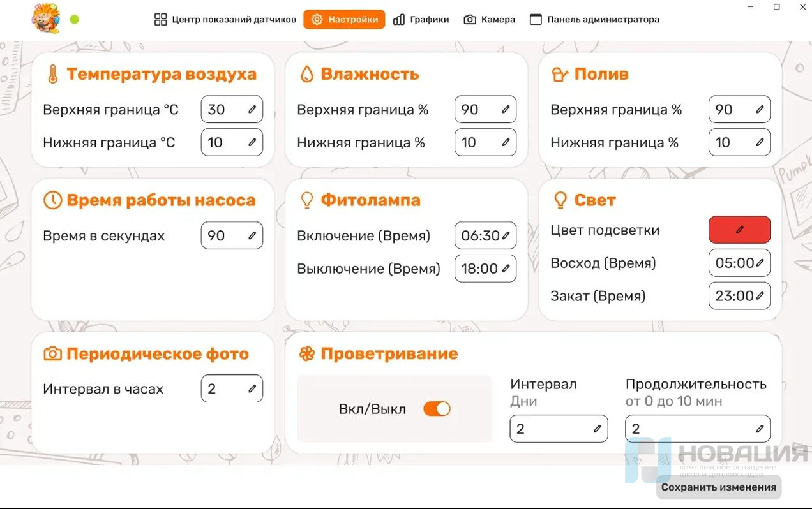The image size is (812, 509).
Task: Click the phytolamp turn-off time field
Action: [x=480, y=269]
